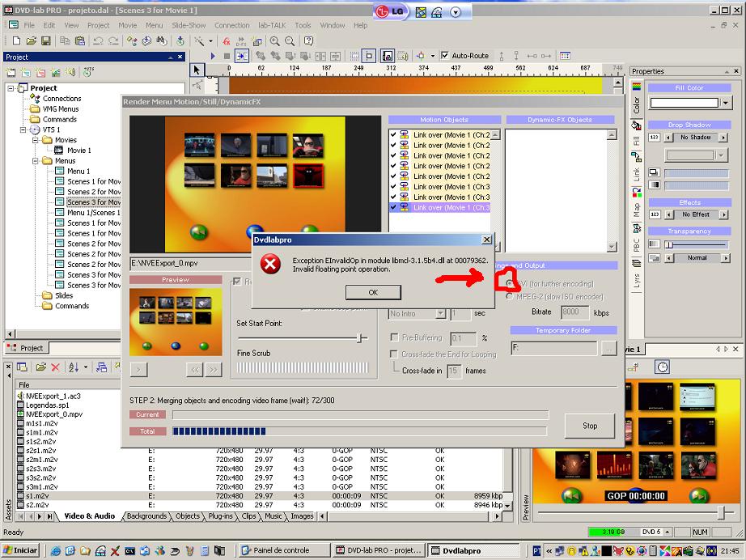This screenshot has width=746, height=560.
Task: Open the dropdown arrow left of Auto-Route
Action: click(433, 56)
